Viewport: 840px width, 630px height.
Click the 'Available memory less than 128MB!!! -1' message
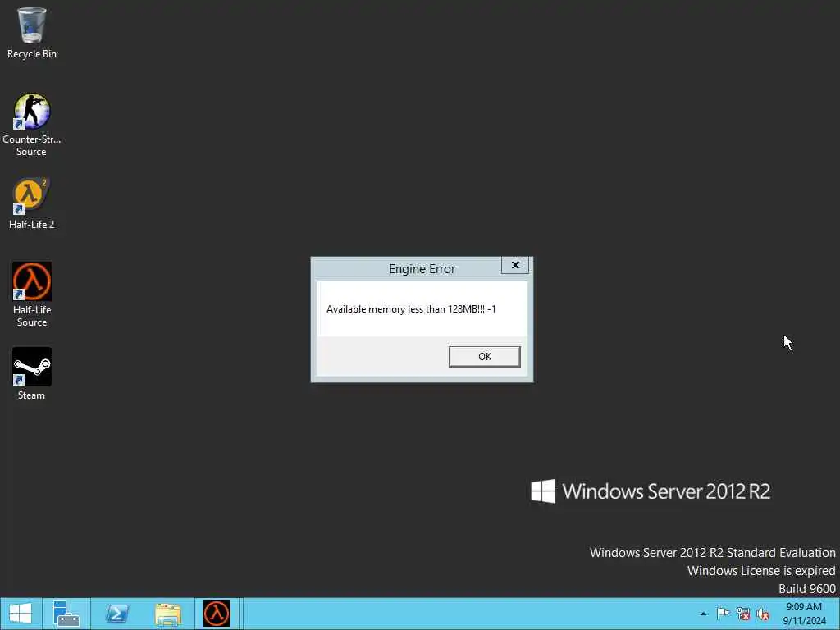tap(411, 309)
